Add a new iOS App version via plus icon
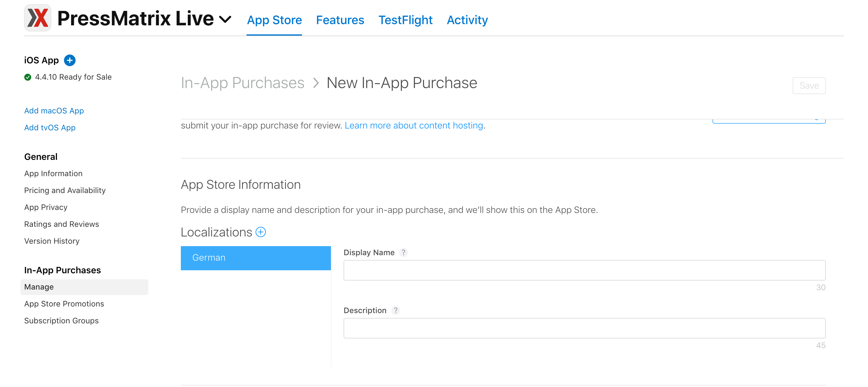 tap(70, 60)
